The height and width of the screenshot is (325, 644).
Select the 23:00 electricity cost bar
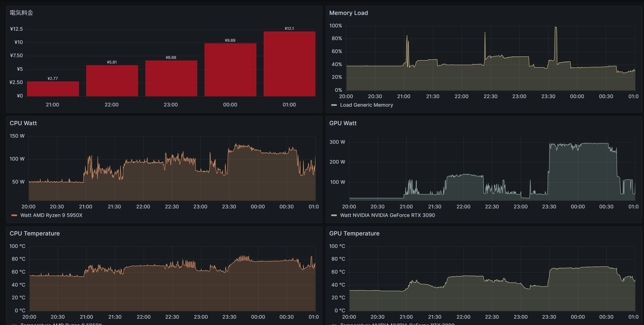171,78
